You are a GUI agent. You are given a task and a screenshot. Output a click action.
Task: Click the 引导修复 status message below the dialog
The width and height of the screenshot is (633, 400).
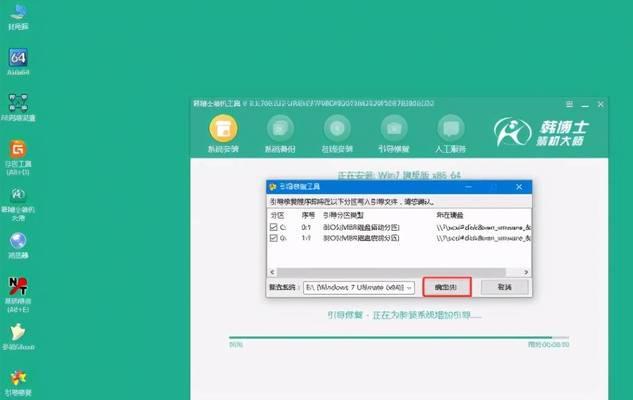[x=404, y=315]
